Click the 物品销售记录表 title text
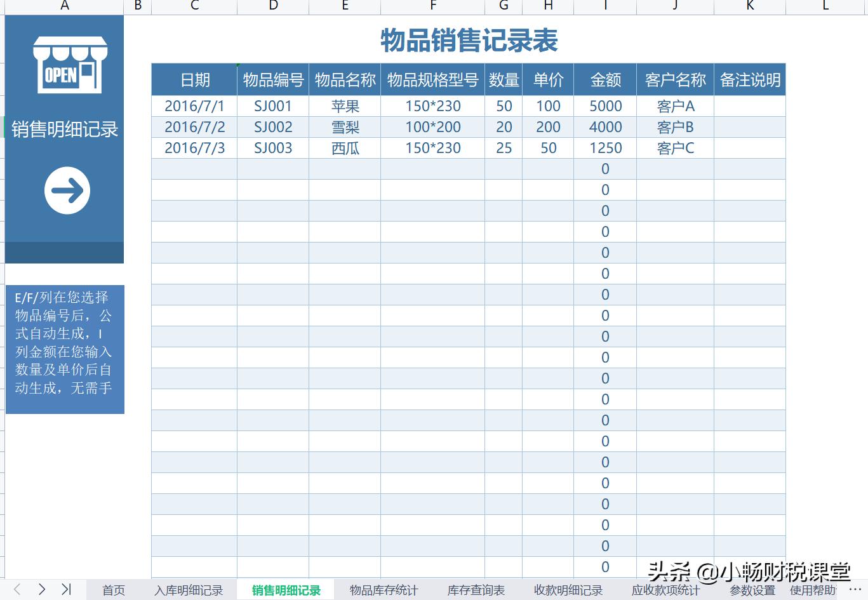Screen dimensions: 868x600 click(469, 40)
